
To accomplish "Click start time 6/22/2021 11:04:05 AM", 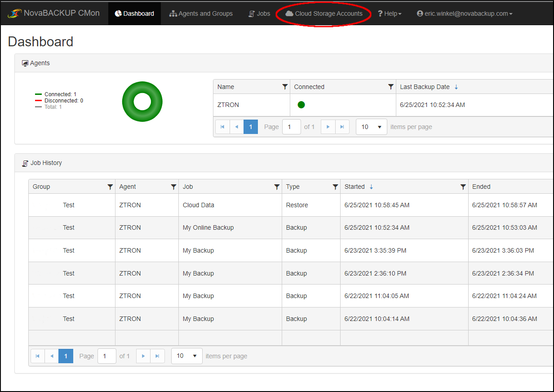I will tap(377, 296).
